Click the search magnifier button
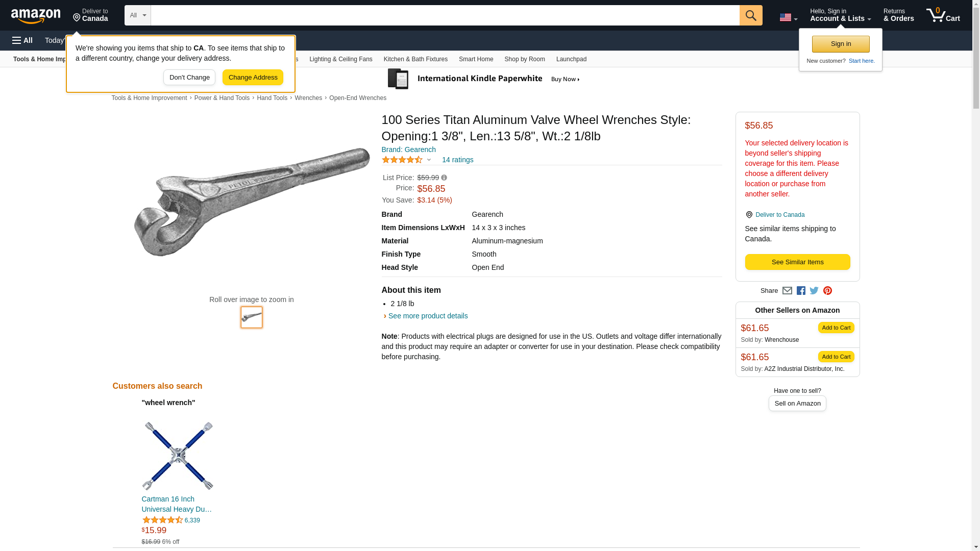Image resolution: width=980 pixels, height=551 pixels. coord(750,15)
